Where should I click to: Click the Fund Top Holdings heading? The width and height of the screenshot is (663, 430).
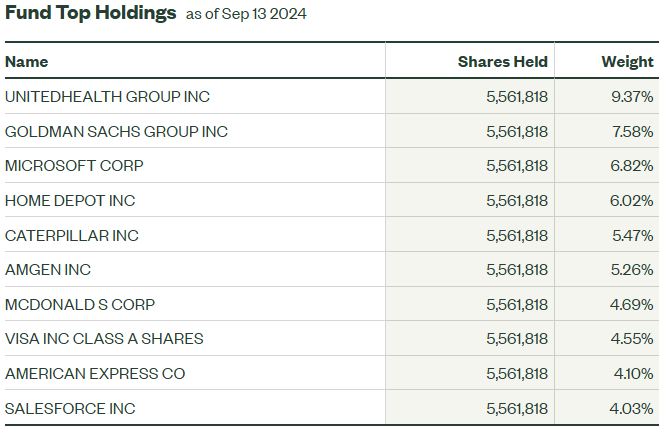[90, 14]
